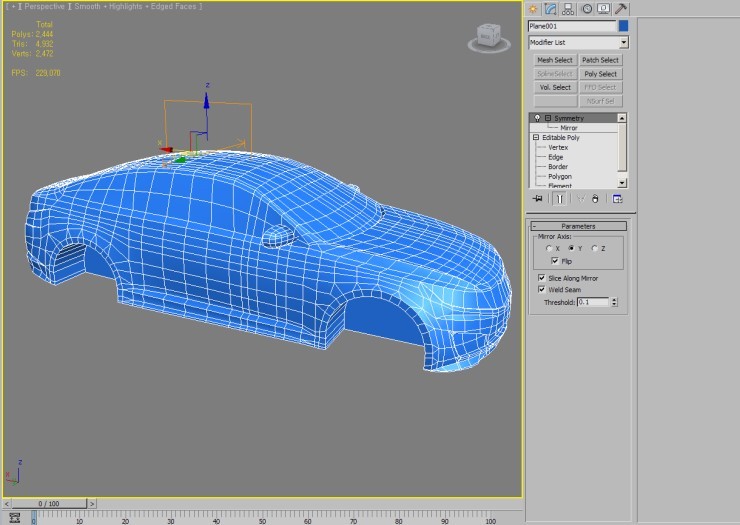Collapse the Parameters rollout
Viewport: 740px width, 525px height.
[578, 226]
